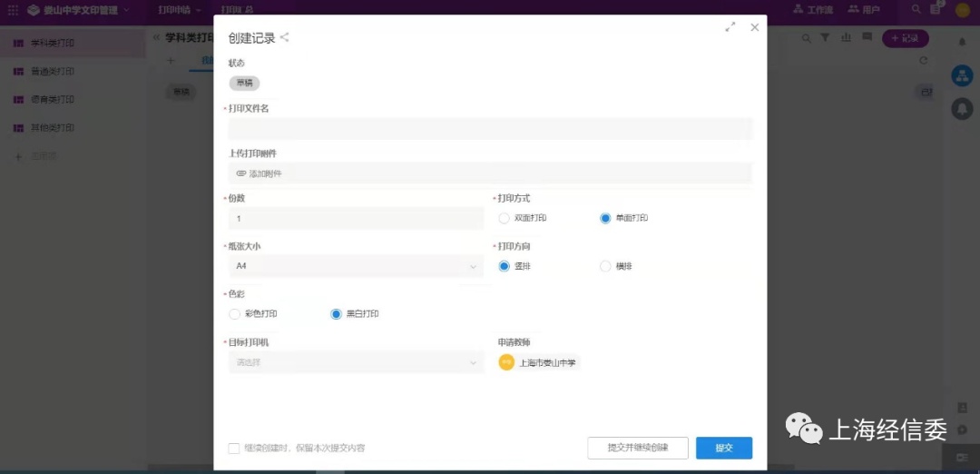Select 横排 print direction
Viewport: 980px width, 474px height.
click(605, 266)
